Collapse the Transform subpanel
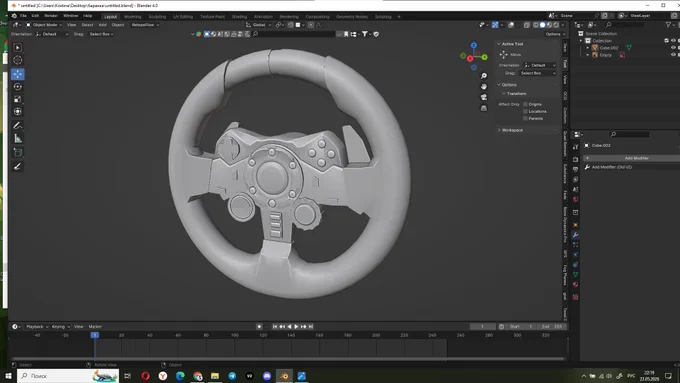 (x=503, y=94)
